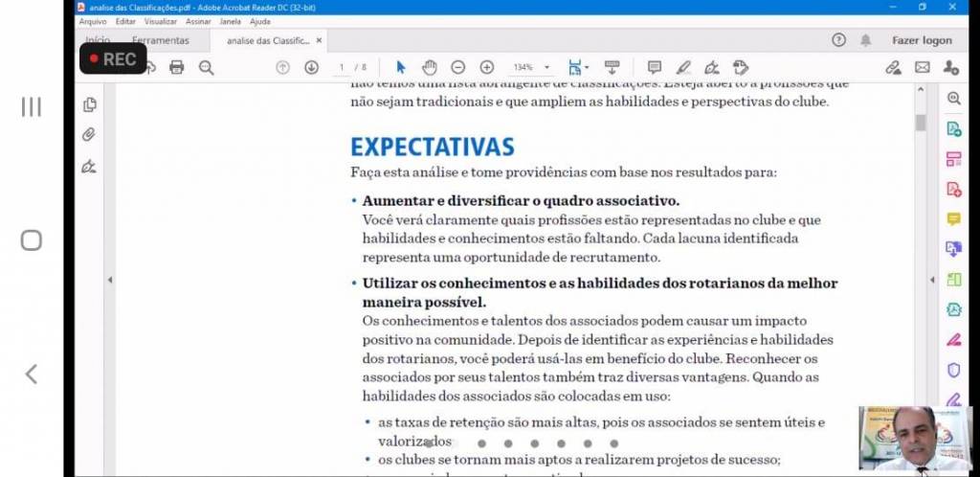Select the hand pan tool

coord(430,67)
